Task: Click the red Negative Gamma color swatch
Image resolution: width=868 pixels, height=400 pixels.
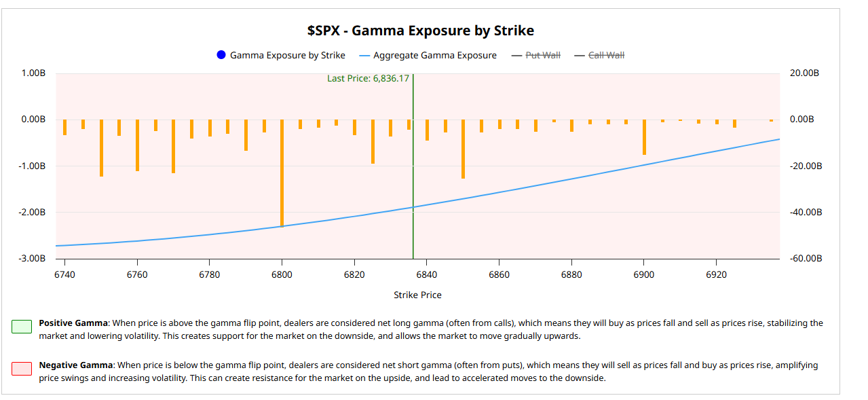Action: pyautogui.click(x=22, y=369)
